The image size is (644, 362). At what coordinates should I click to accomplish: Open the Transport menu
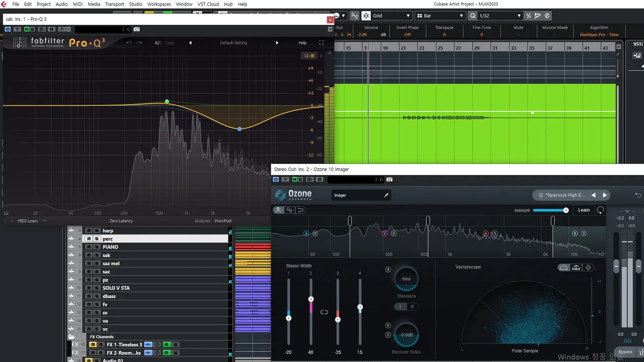[114, 4]
